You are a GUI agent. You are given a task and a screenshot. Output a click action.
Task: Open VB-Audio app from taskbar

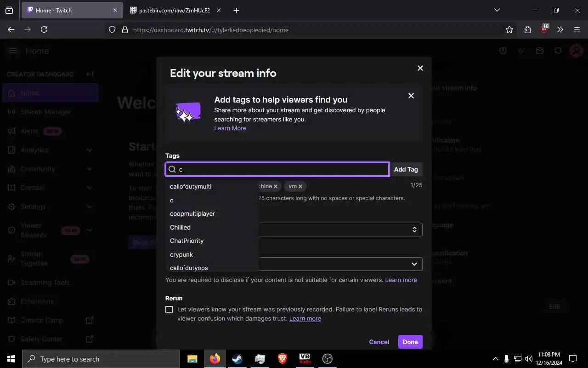click(x=305, y=359)
